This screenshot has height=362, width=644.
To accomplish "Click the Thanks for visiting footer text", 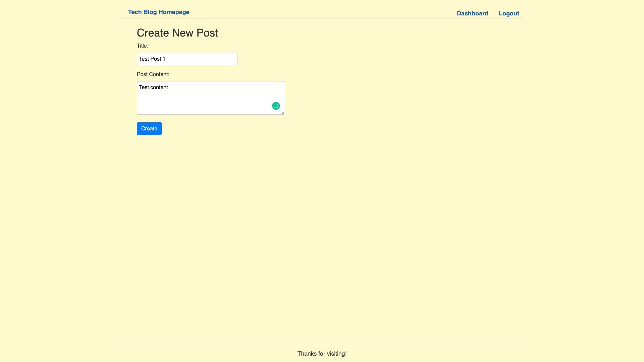I will (322, 354).
